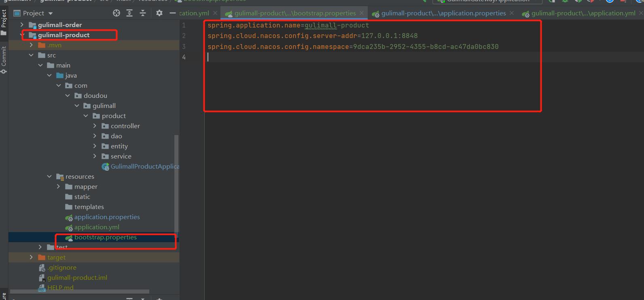The height and width of the screenshot is (300, 644).
Task: Select bootstrap.properties in the project tree
Action: 106,237
